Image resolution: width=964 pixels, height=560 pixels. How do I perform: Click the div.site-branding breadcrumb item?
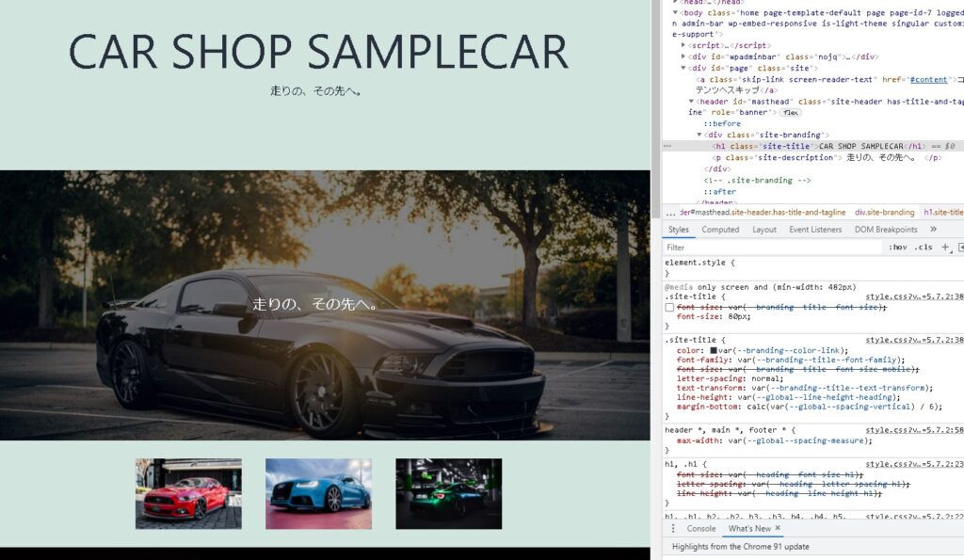[884, 213]
